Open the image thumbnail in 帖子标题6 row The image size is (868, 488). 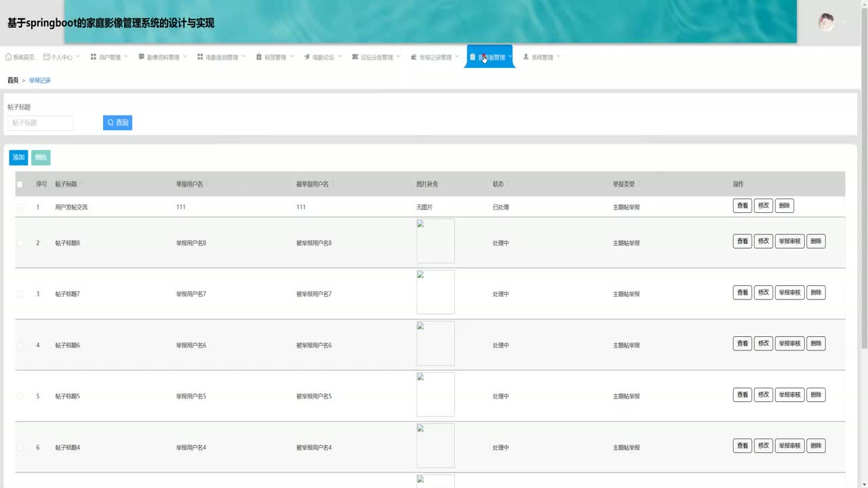coord(435,344)
